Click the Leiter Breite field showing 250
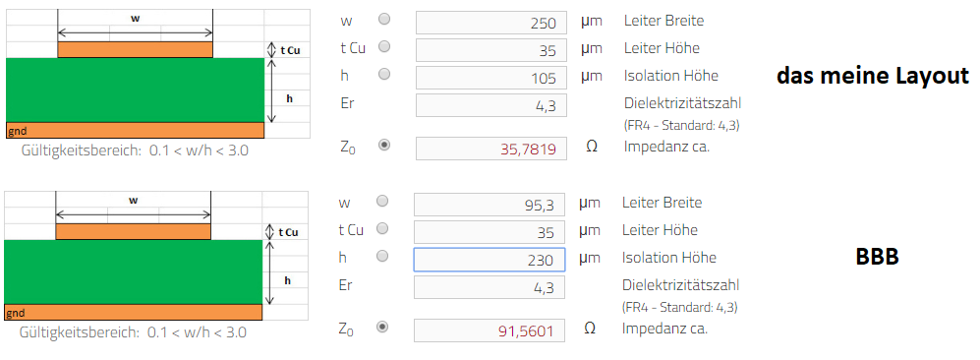980x360 pixels. click(491, 23)
